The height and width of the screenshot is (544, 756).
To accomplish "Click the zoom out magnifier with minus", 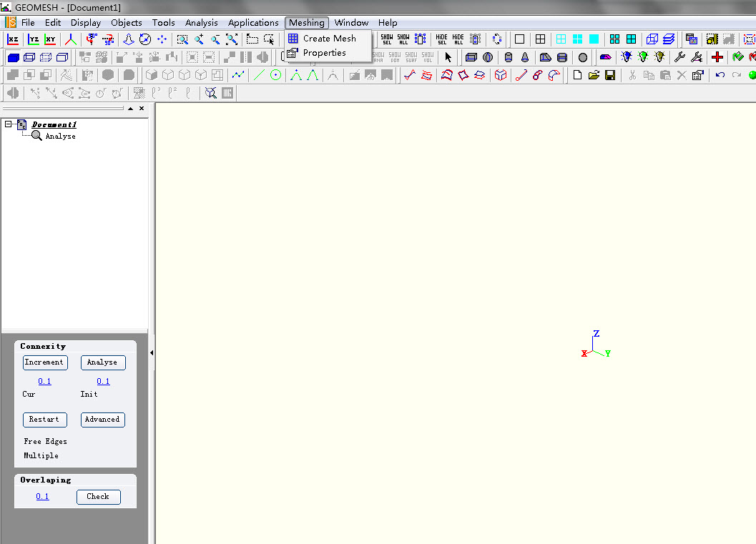I will click(x=215, y=39).
